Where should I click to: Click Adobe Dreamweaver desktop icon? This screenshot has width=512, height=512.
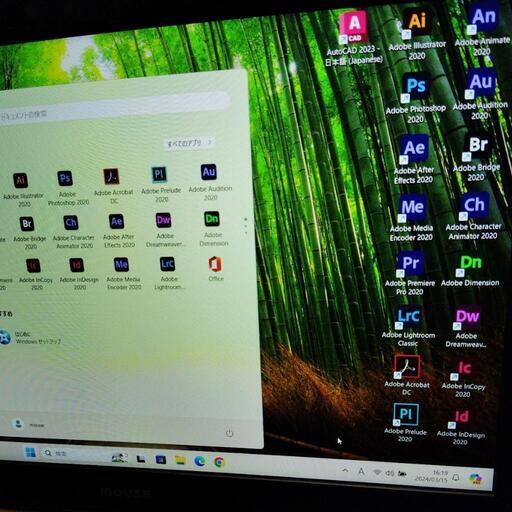[x=467, y=327]
